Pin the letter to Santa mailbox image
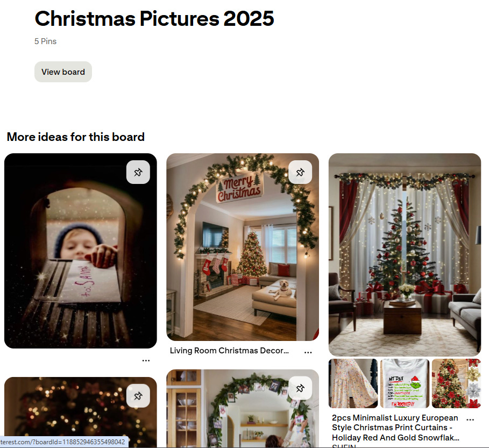The image size is (489, 448). [x=138, y=172]
